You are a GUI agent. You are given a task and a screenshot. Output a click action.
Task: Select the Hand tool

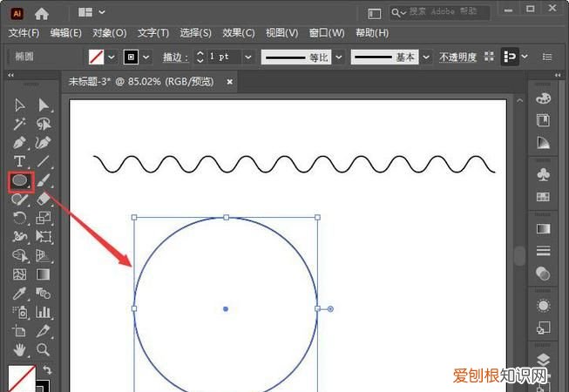(x=19, y=349)
